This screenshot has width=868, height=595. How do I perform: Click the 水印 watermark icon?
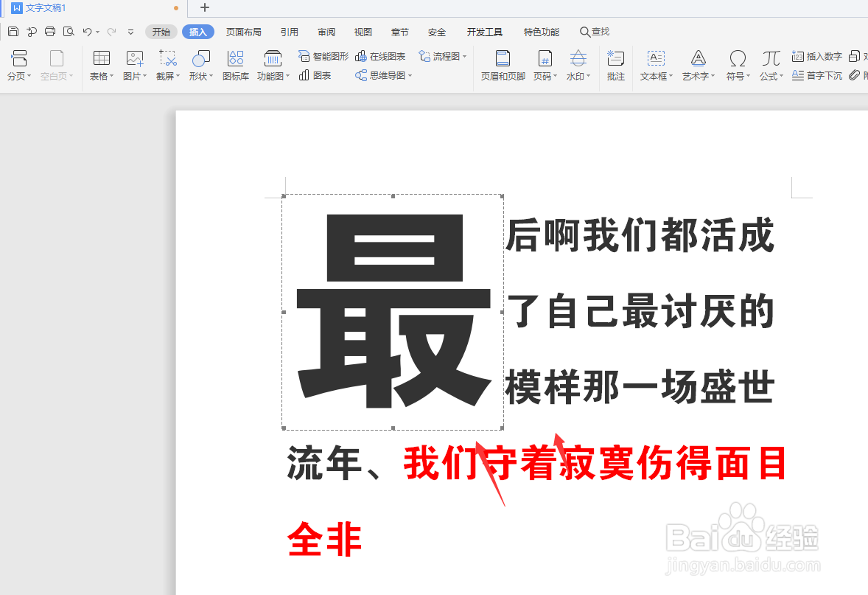[x=578, y=58]
